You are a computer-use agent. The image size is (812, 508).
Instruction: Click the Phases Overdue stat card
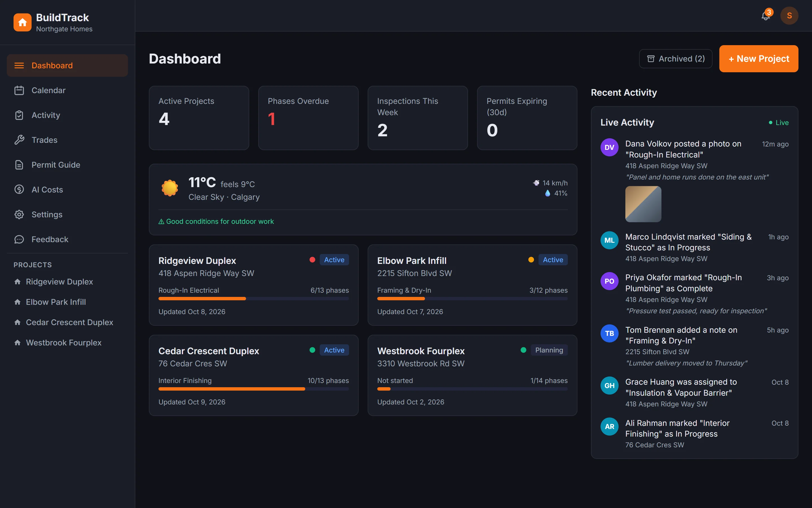pos(308,118)
